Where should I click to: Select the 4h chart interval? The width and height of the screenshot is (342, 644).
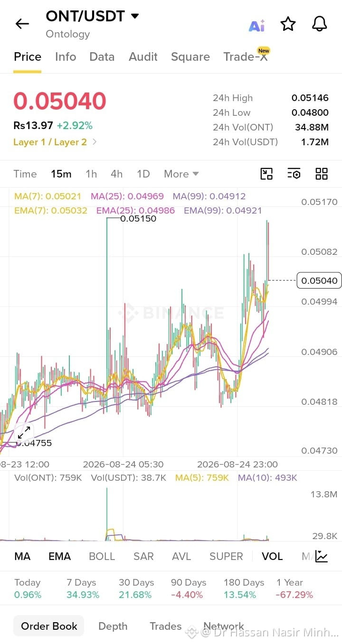pyautogui.click(x=116, y=174)
